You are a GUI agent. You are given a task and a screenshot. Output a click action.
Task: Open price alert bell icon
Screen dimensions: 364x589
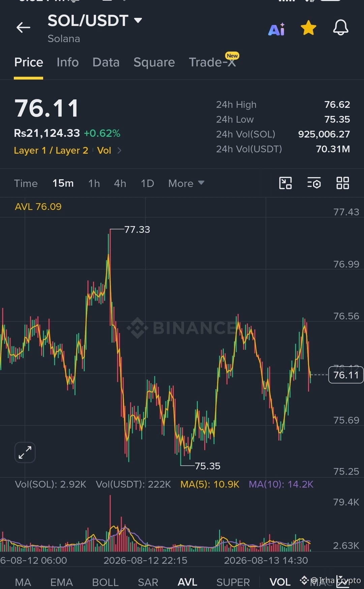tap(341, 28)
